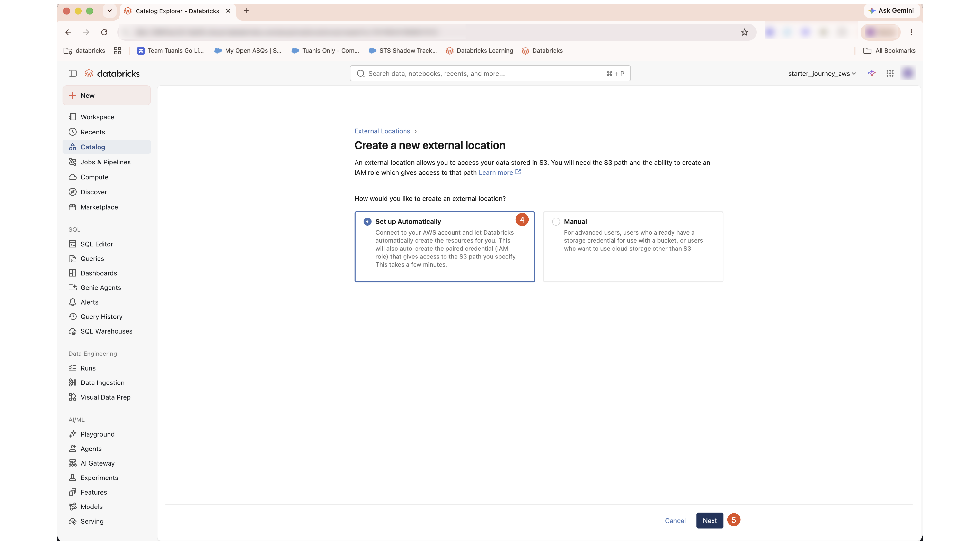The image size is (980, 545).
Task: Click the Alerts bell icon
Action: (72, 302)
